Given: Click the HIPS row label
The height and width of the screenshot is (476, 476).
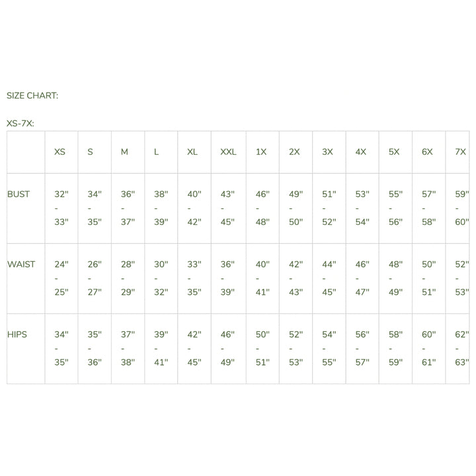Looking at the screenshot, I should pyautogui.click(x=17, y=335).
